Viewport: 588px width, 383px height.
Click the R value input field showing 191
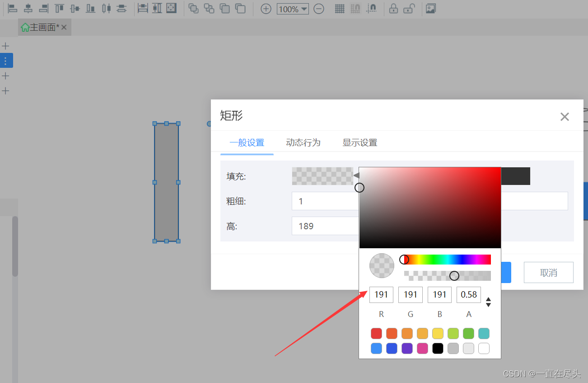tap(381, 294)
